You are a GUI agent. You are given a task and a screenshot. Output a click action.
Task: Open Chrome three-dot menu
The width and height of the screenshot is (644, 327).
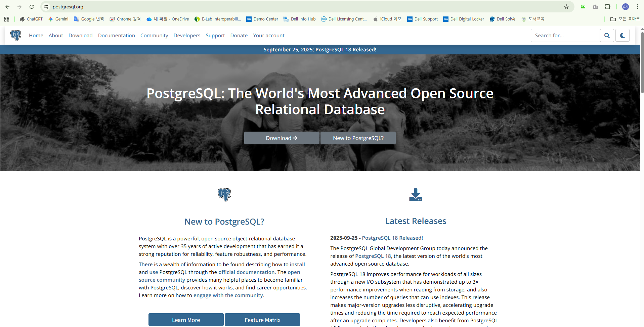638,7
